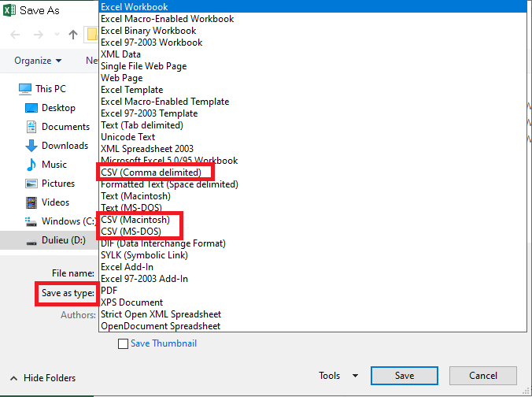Select SYLK (Symbolic Link) option
This screenshot has height=397, width=532.
point(312,255)
